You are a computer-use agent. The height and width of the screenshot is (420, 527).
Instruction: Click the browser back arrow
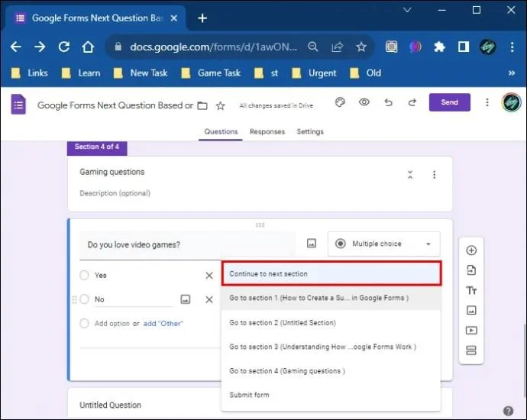tap(15, 47)
